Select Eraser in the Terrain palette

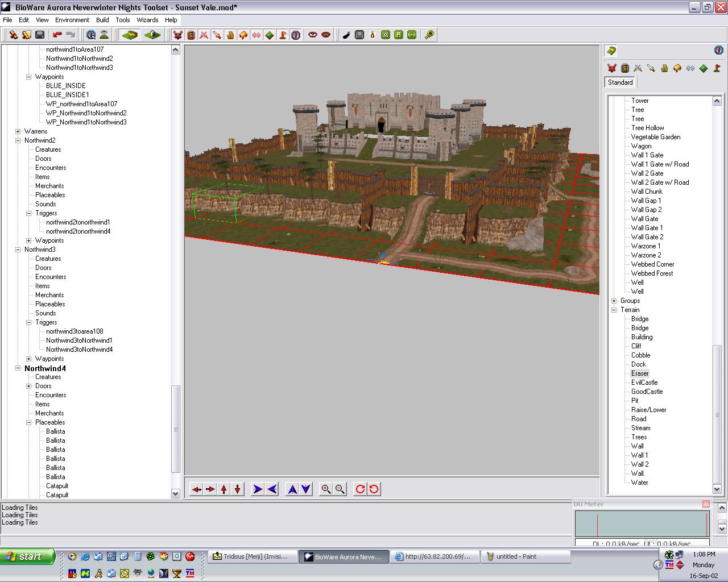click(x=640, y=373)
